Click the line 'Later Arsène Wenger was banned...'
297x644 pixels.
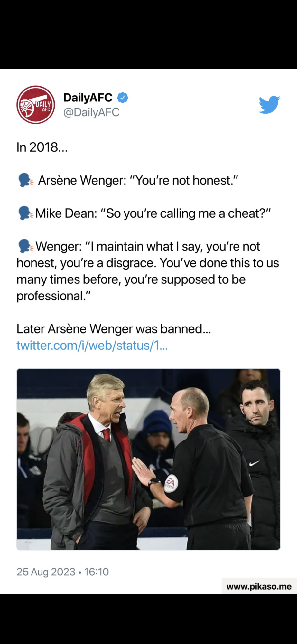click(114, 329)
